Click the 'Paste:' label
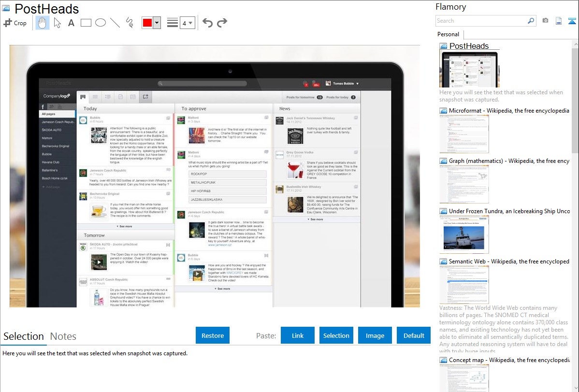The image size is (579, 392). click(x=266, y=335)
